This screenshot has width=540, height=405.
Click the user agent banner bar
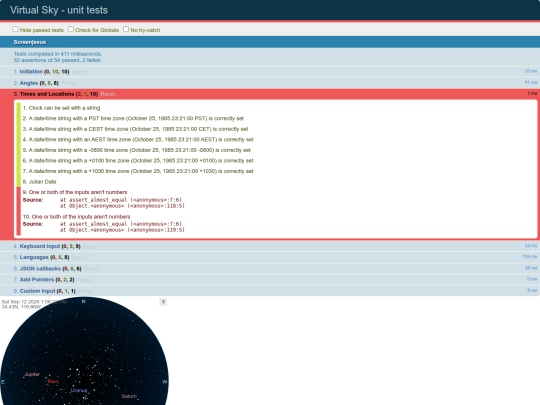click(x=270, y=42)
